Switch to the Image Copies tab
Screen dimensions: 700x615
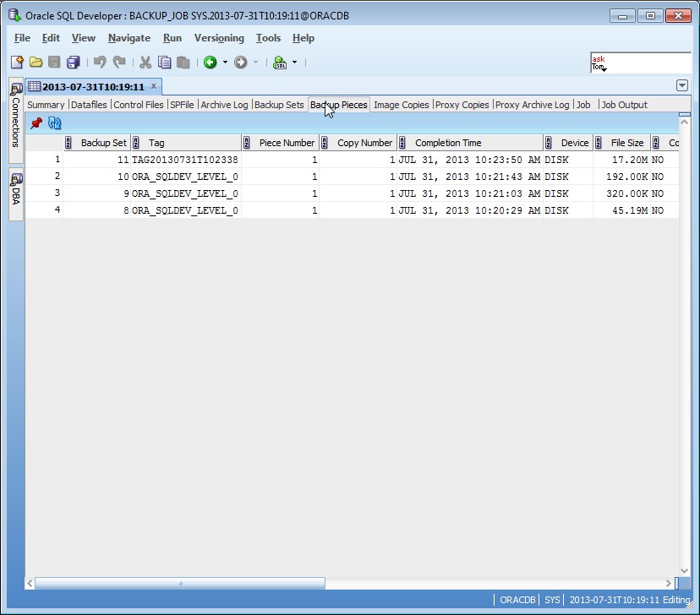pos(402,105)
